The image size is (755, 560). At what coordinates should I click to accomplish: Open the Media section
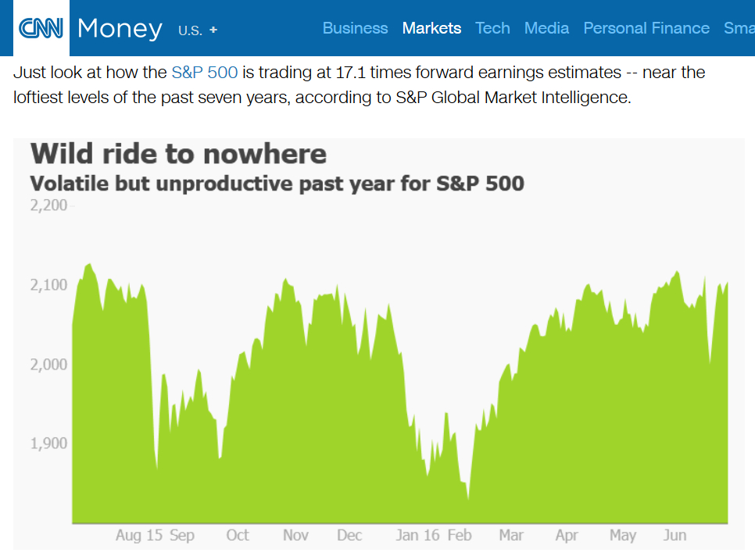(x=546, y=28)
